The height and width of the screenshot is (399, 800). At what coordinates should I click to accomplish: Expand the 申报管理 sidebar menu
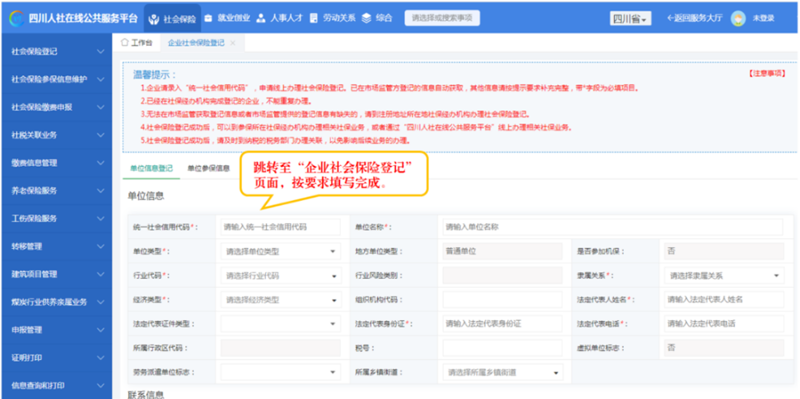57,330
